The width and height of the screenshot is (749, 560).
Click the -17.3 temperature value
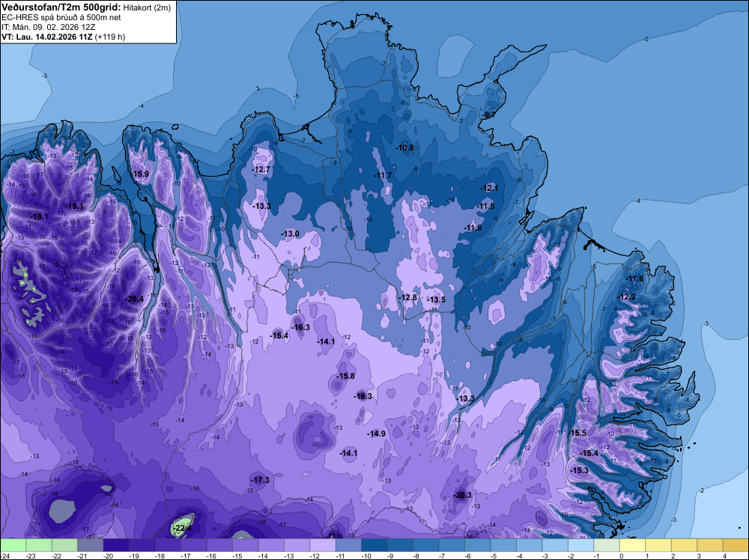(x=261, y=481)
